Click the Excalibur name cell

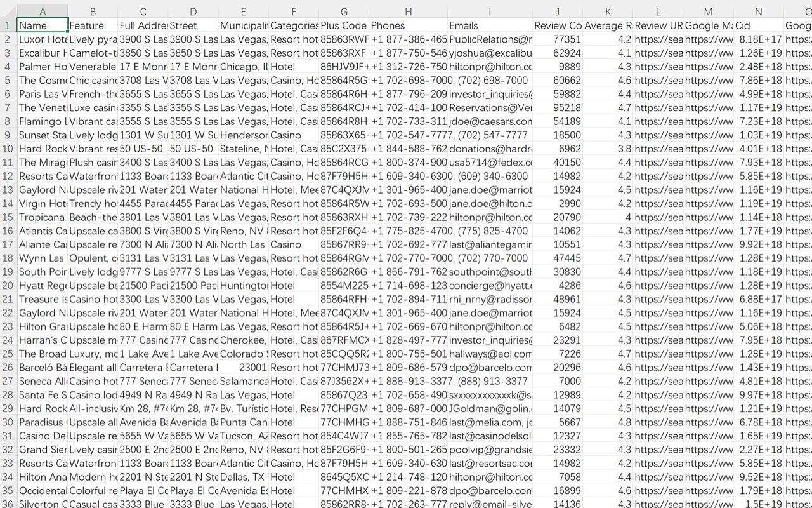pos(43,53)
